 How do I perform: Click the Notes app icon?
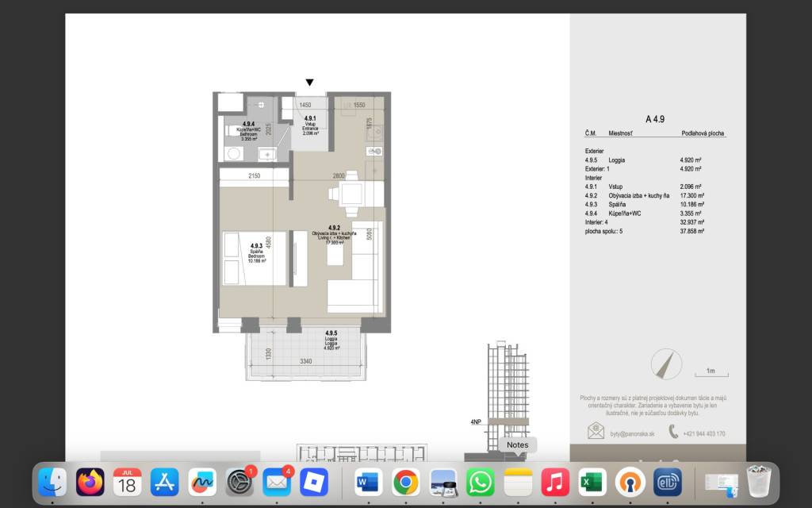[518, 482]
